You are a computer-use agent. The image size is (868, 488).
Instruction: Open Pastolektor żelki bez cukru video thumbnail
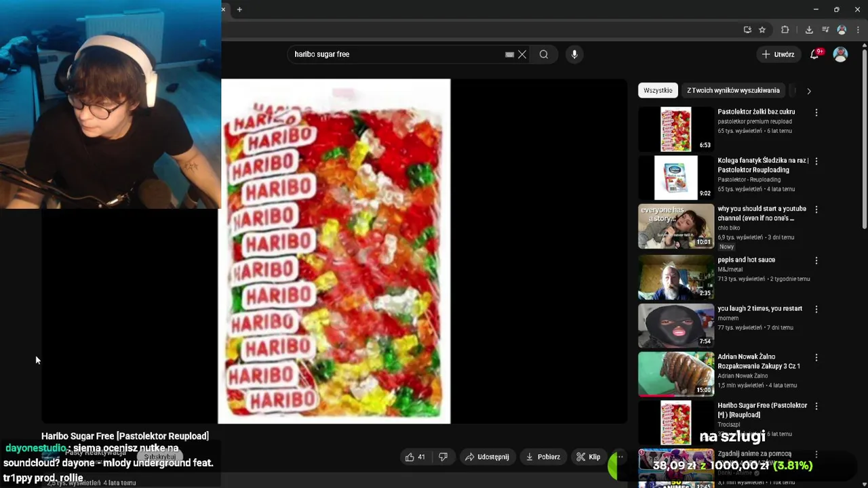(x=676, y=129)
